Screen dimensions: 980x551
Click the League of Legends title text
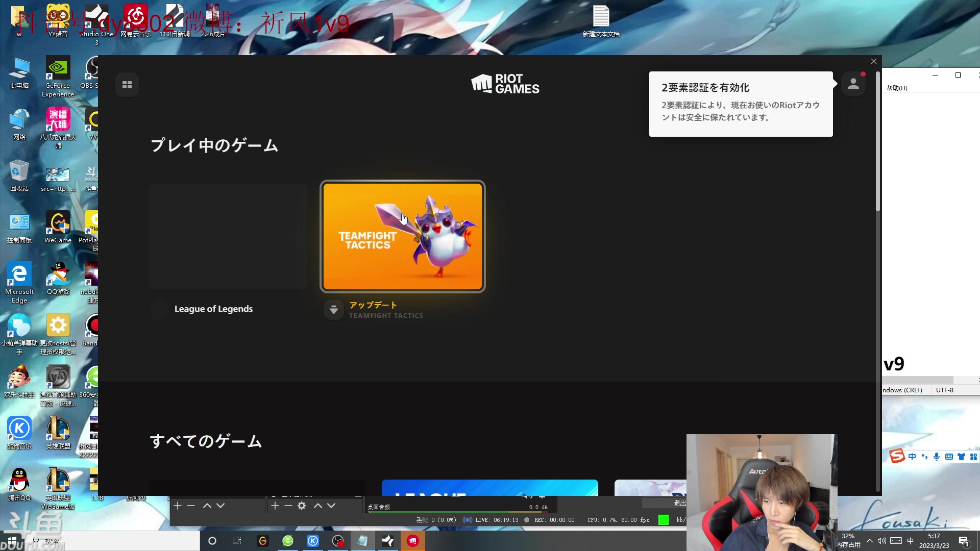click(213, 309)
